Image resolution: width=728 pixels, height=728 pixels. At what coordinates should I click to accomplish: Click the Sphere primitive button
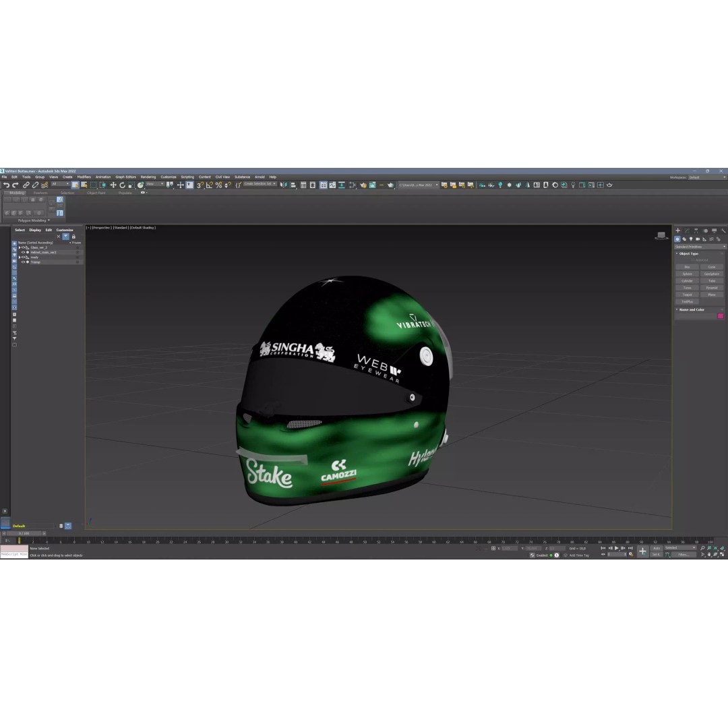click(x=687, y=274)
